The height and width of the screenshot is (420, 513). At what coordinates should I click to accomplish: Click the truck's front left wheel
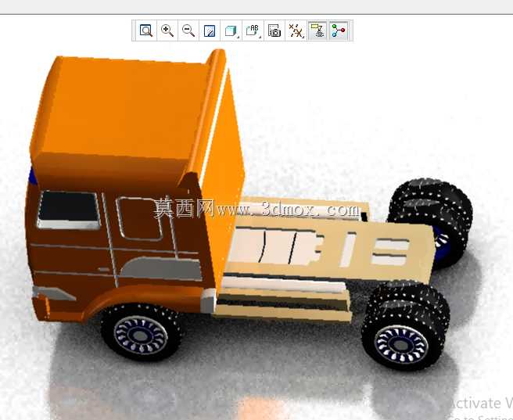click(x=141, y=333)
